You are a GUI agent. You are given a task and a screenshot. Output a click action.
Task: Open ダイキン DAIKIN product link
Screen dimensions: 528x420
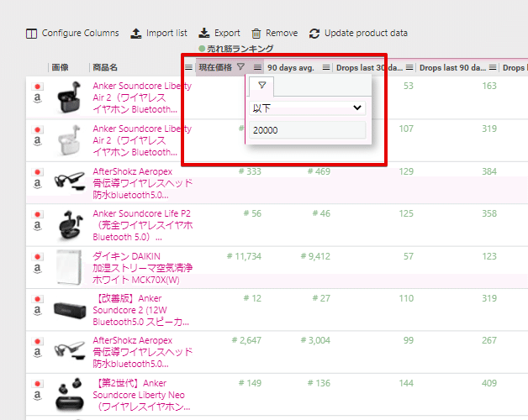tap(142, 268)
